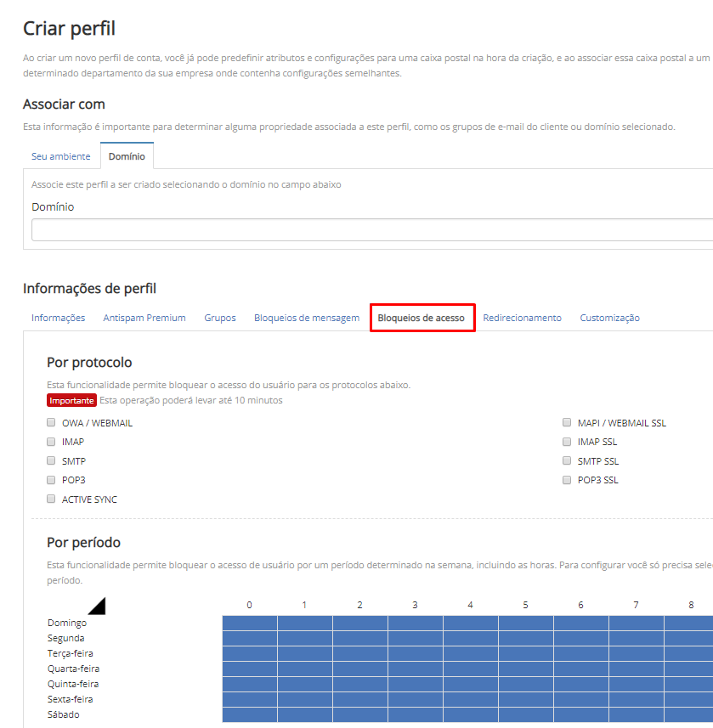This screenshot has width=713, height=728.
Task: Open the Customização tab
Action: tap(609, 318)
